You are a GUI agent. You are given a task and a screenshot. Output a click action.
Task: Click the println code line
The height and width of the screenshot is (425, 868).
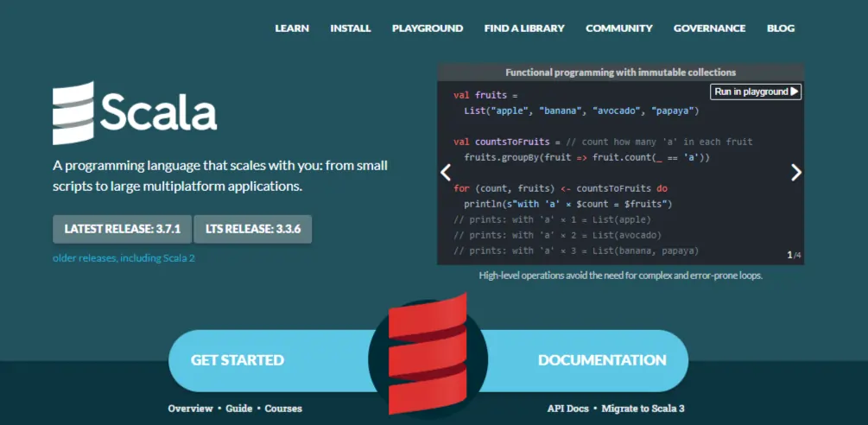tap(568, 204)
